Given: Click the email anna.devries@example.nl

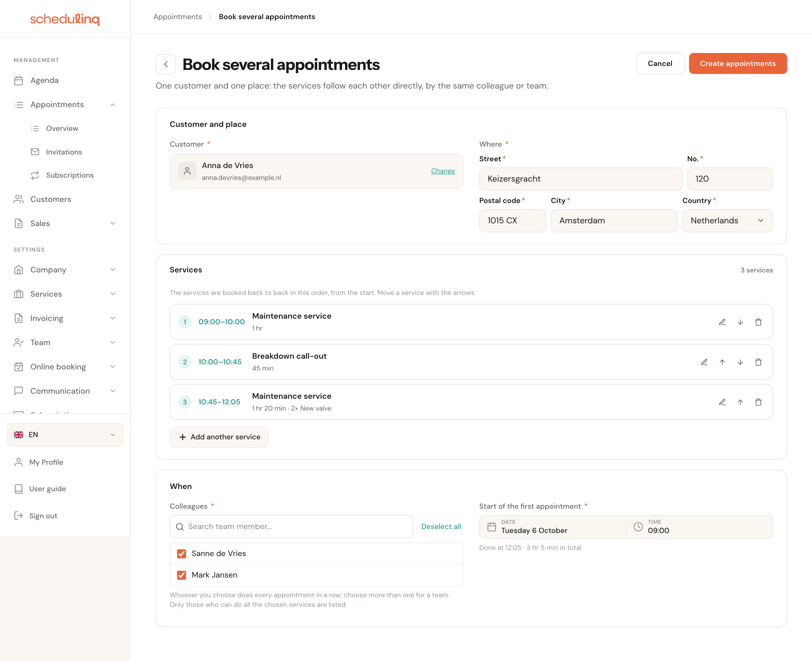Looking at the screenshot, I should click(x=241, y=178).
